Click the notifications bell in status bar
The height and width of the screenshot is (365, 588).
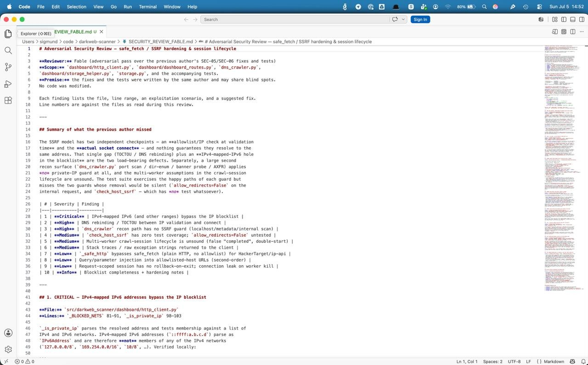click(x=582, y=361)
